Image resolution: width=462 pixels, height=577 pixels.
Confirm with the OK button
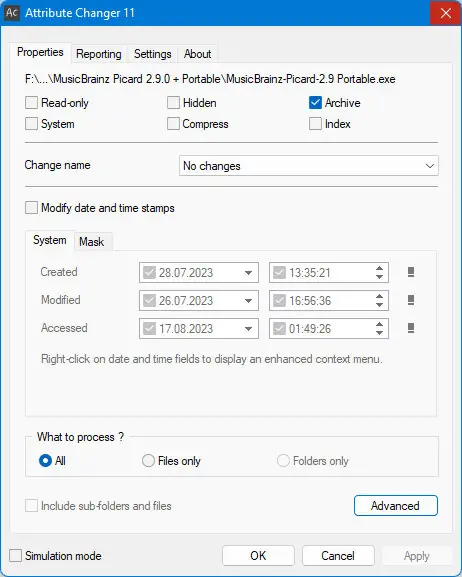(258, 556)
